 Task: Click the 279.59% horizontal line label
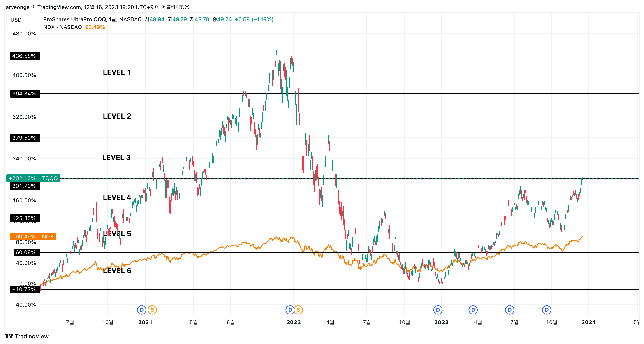pos(25,138)
